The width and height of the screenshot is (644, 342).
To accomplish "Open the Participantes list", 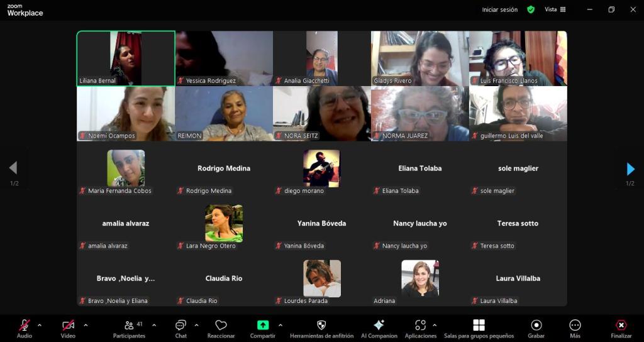I will click(129, 325).
